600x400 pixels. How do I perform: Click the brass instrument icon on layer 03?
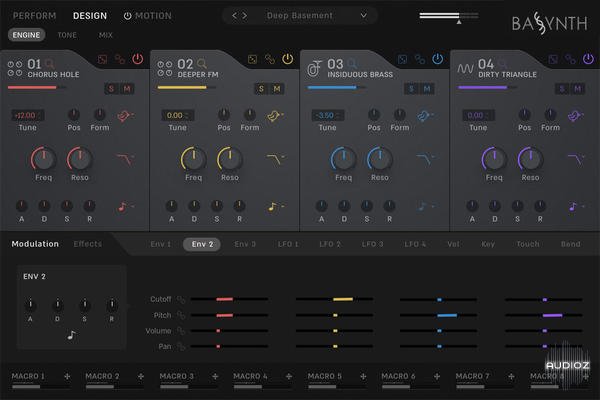[314, 68]
